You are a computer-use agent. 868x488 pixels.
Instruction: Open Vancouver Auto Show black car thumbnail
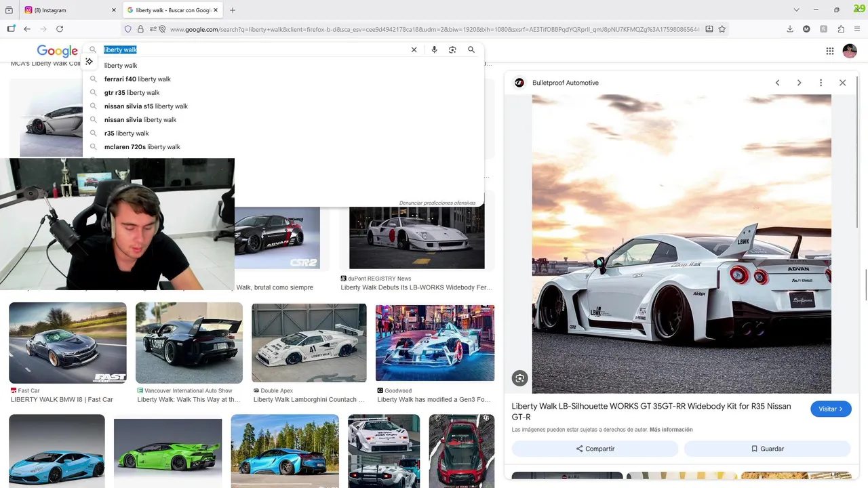189,343
